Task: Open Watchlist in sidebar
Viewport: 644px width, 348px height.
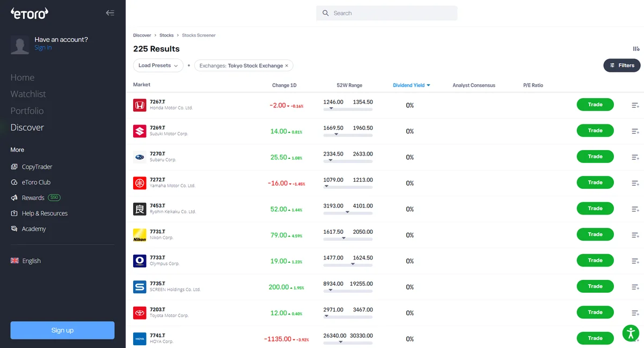Action: click(28, 94)
